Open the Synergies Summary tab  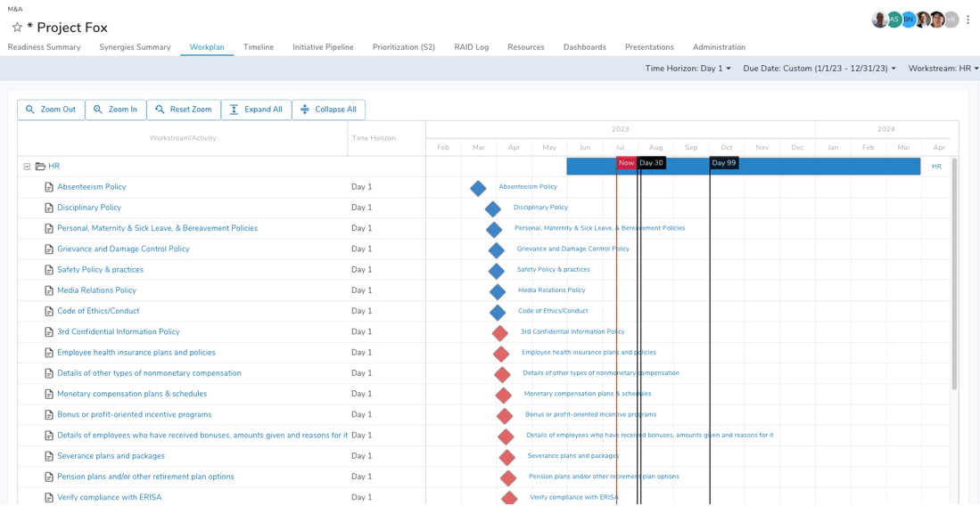[x=135, y=47]
